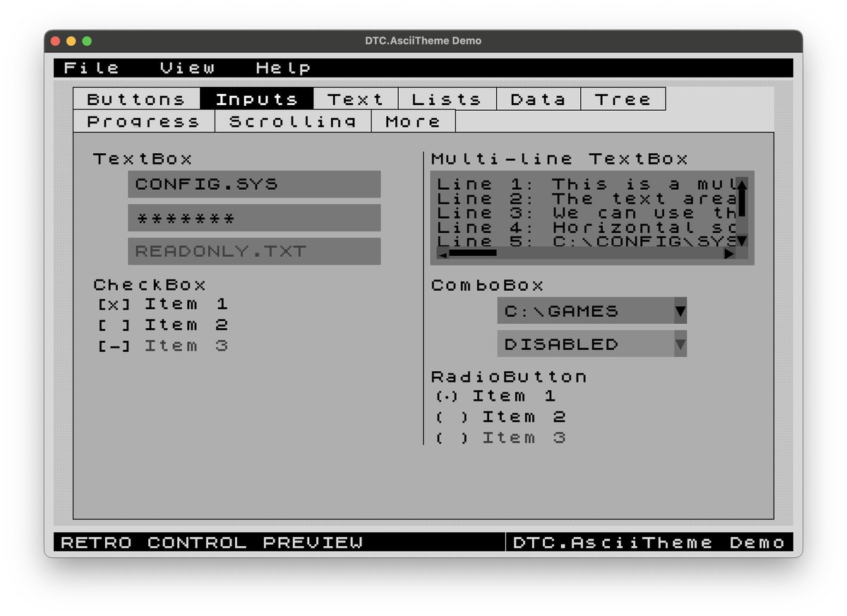Image resolution: width=847 pixels, height=616 pixels.
Task: Go to the Data tab
Action: 539,99
